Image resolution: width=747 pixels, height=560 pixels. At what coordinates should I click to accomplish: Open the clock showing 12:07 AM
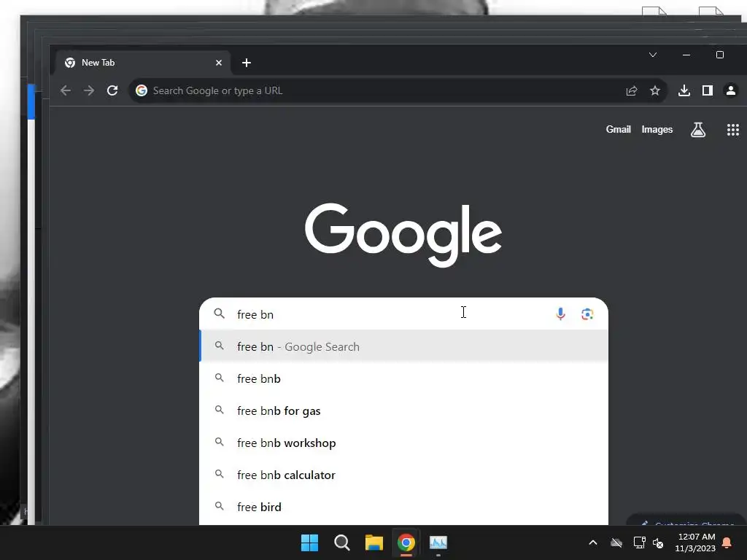[695, 542]
